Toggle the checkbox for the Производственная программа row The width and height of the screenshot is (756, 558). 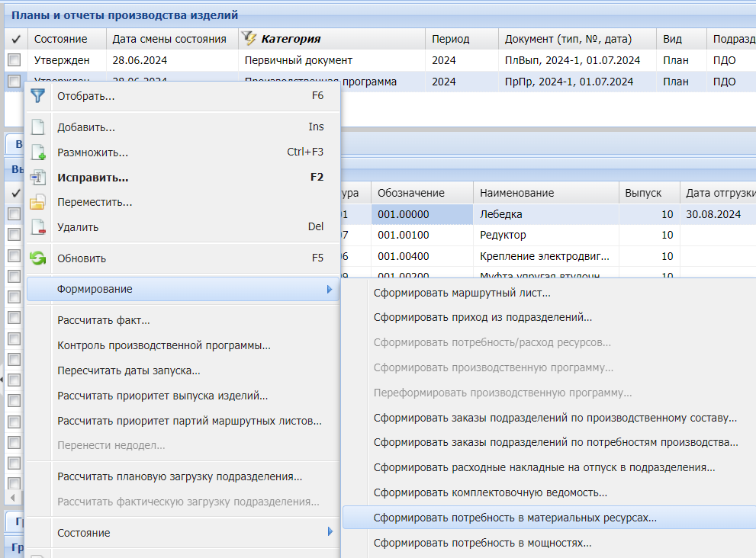click(14, 82)
